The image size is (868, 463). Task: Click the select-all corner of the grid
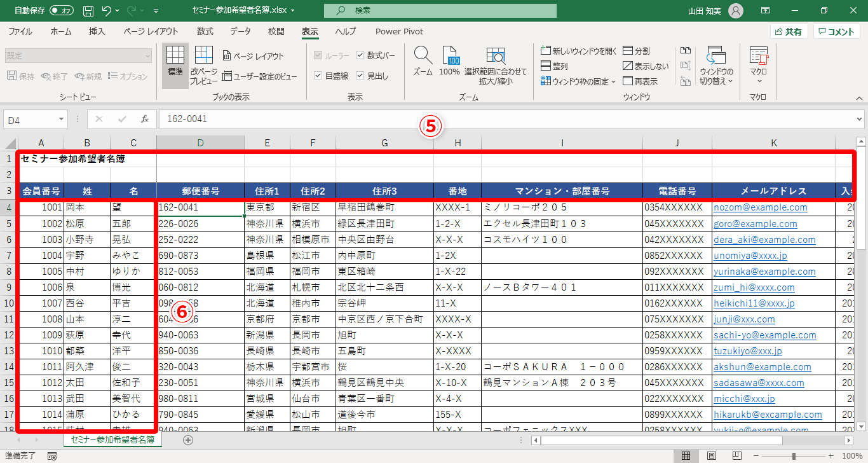click(x=9, y=142)
